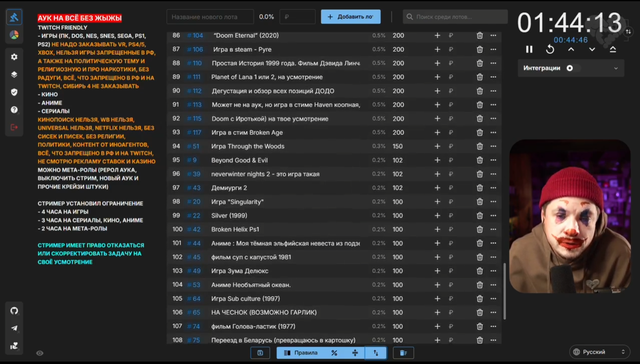The height and width of the screenshot is (364, 640).
Task: Open more options for НА ЧЕСНОК lot
Action: tap(493, 313)
